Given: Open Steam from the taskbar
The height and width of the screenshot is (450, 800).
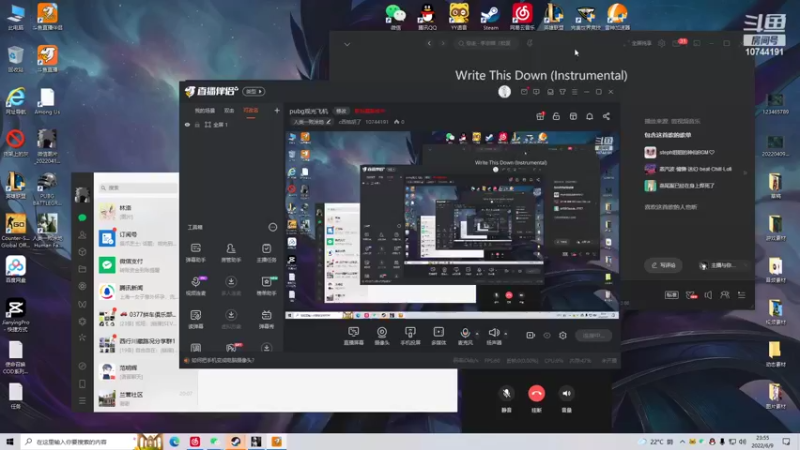Looking at the screenshot, I should [x=236, y=442].
